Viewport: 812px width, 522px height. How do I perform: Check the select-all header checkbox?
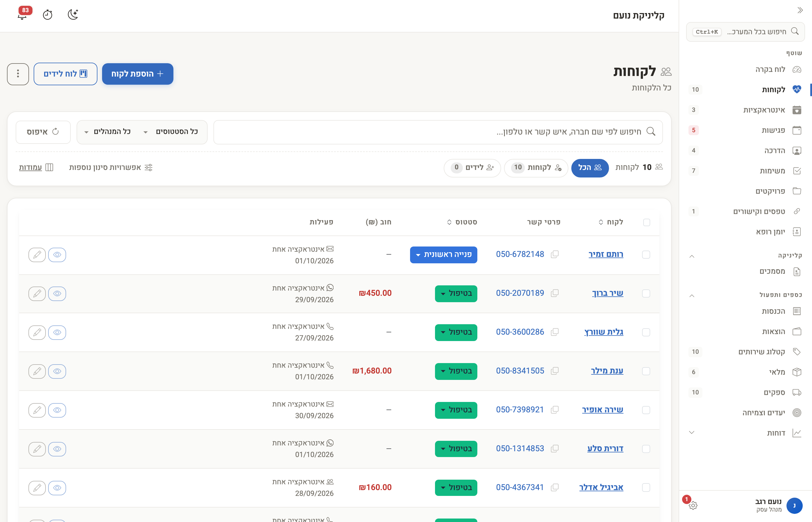(x=646, y=222)
